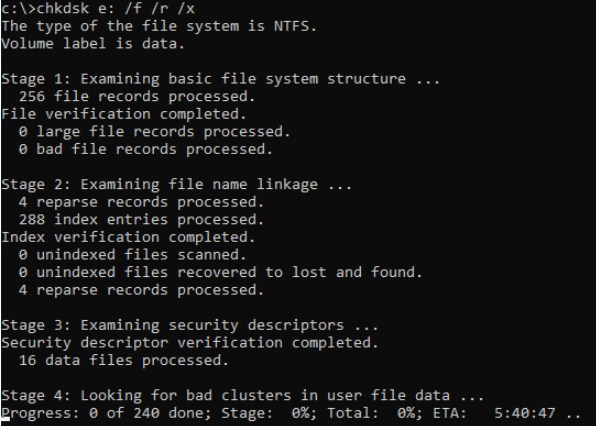Click the '0 bad file records processed' line
Screen dimensions: 598x426
145,150
